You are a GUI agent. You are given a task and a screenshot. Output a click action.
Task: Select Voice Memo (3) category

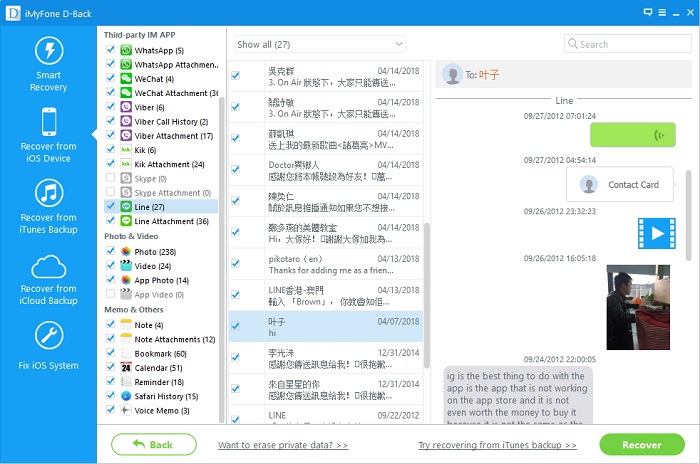point(162,410)
